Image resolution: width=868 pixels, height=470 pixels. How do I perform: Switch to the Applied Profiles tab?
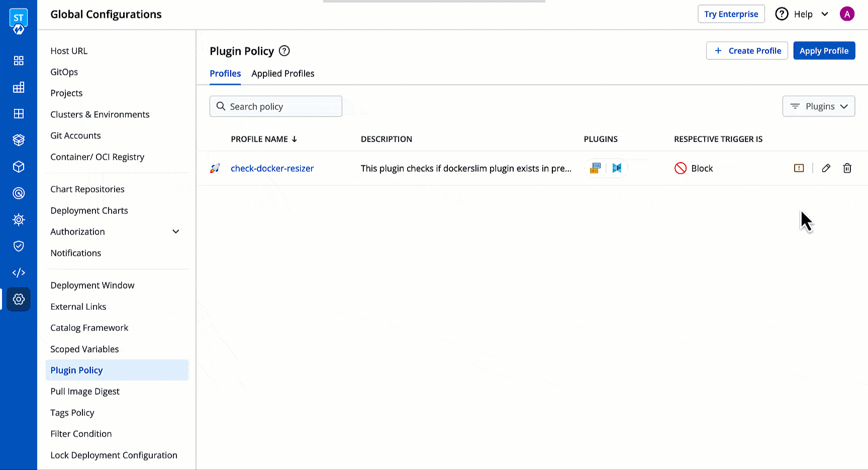coord(282,74)
